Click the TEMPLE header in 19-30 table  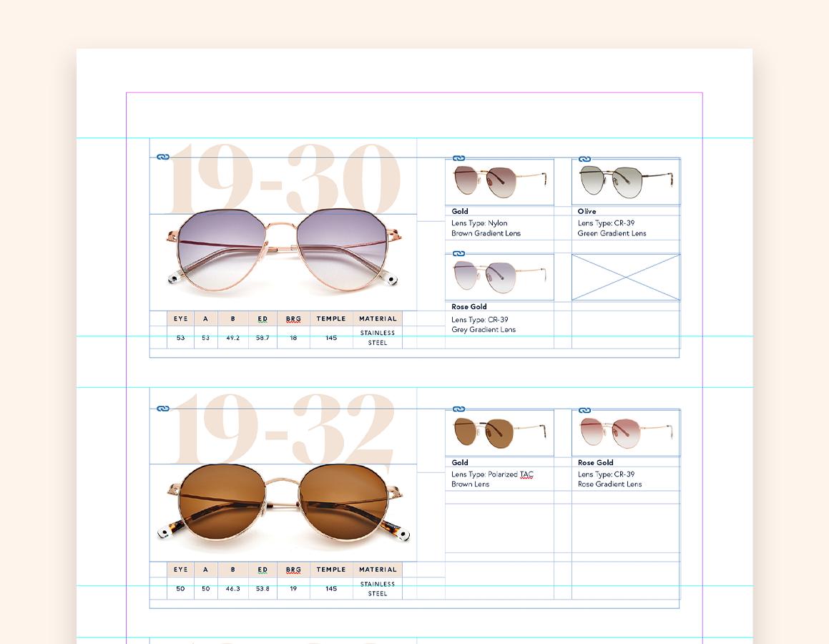click(x=331, y=319)
